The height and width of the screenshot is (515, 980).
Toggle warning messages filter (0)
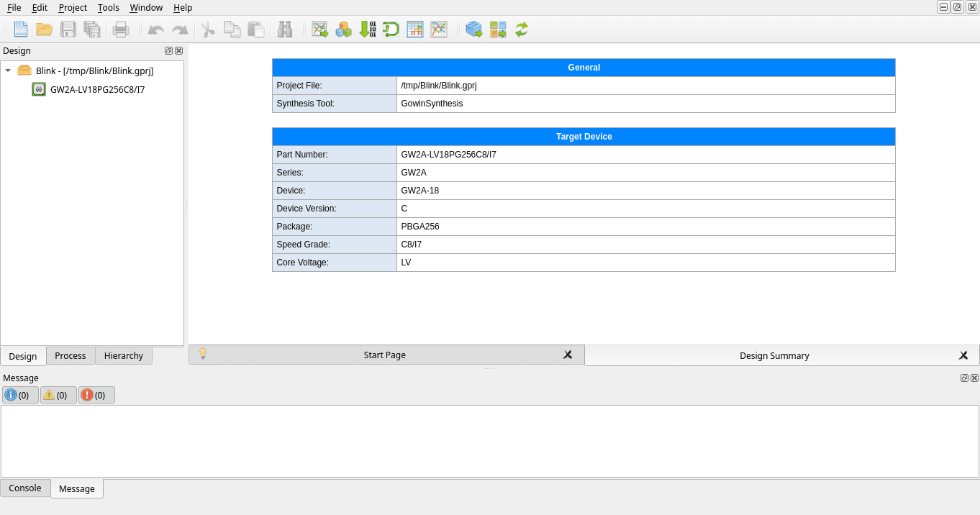(58, 395)
